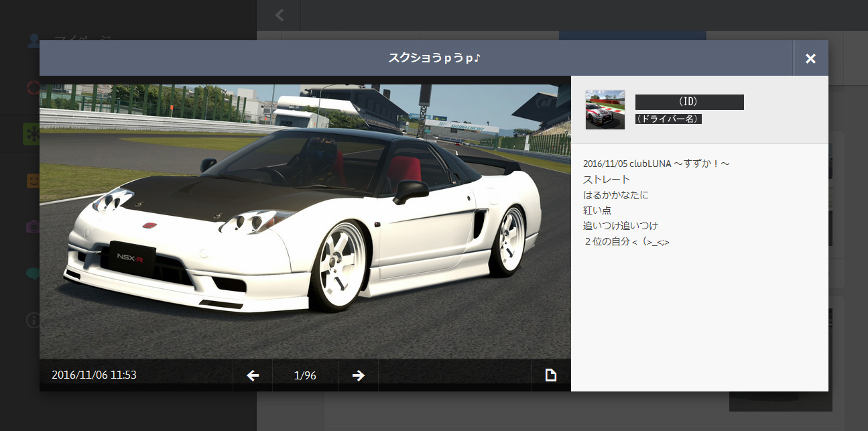This screenshot has height=431, width=868.
Task: Click the blacked-out (ID) label
Action: click(x=689, y=102)
